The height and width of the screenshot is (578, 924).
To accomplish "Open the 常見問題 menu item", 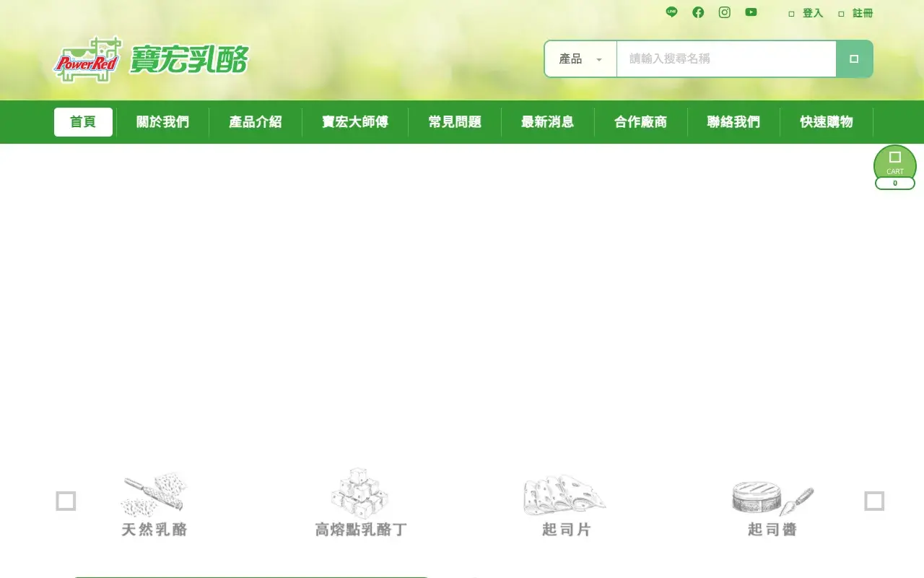I will coord(455,122).
